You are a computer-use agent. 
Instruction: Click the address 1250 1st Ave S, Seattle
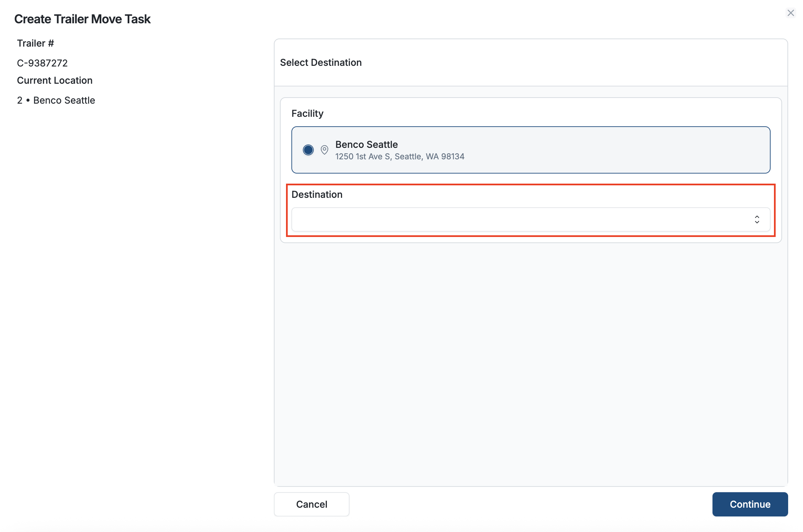click(400, 156)
